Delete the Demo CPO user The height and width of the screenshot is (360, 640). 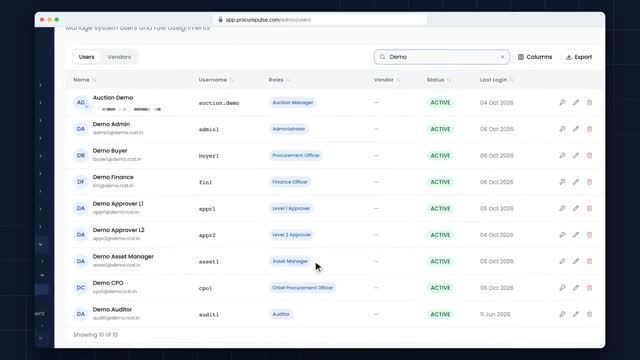(589, 288)
